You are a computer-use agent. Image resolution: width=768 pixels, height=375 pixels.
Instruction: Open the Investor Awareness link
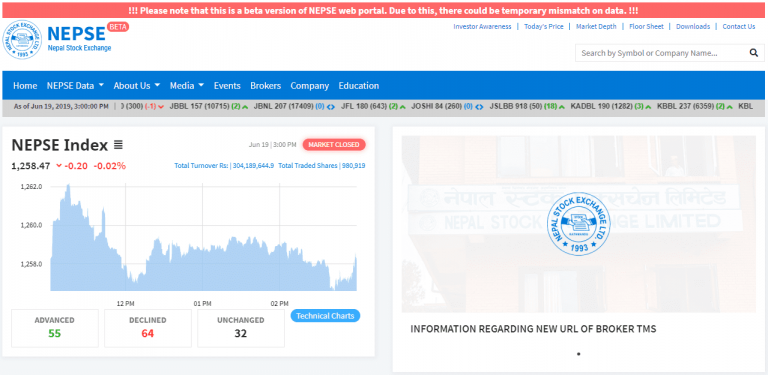[482, 26]
